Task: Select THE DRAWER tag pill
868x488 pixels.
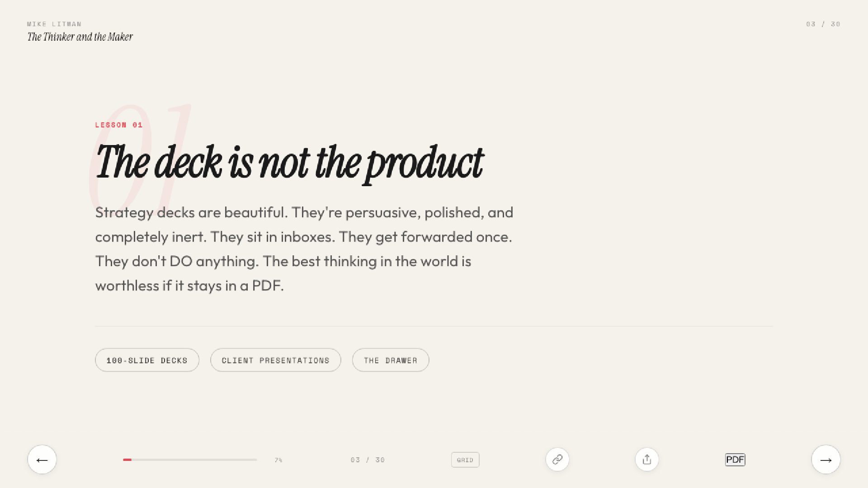Action: click(x=391, y=360)
